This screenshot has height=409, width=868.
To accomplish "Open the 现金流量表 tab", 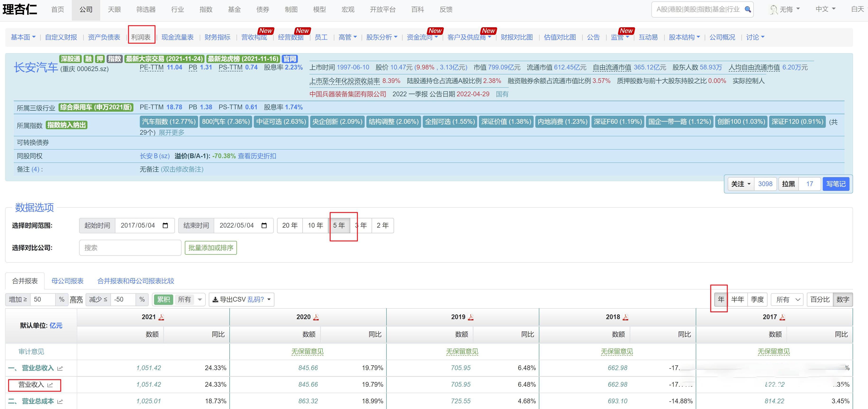I will (x=177, y=37).
